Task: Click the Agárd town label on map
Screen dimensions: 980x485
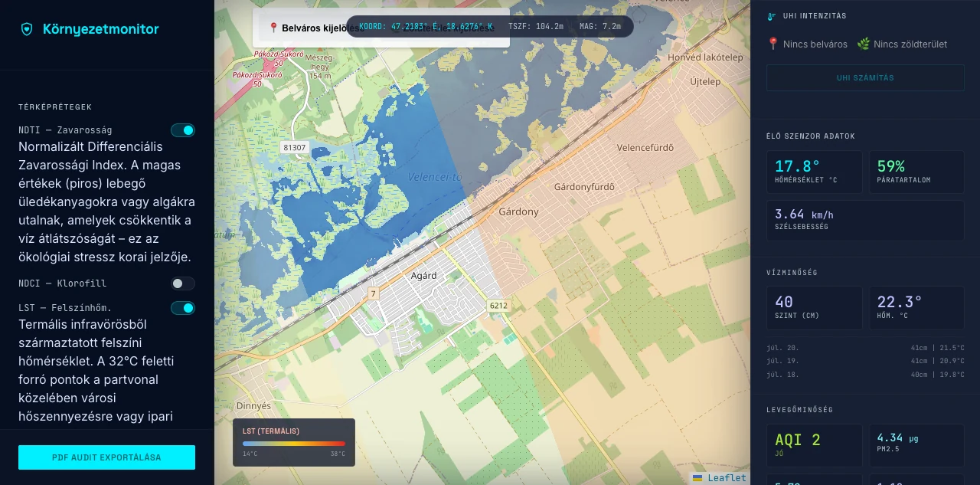Action: coord(423,276)
